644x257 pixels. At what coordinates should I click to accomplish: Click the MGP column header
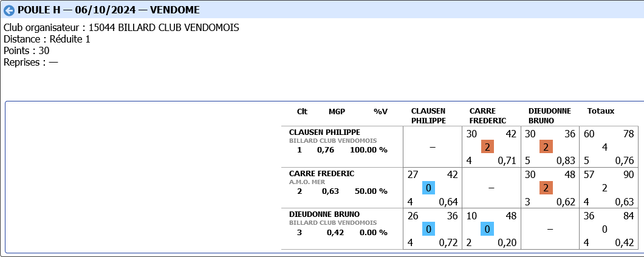pos(337,111)
